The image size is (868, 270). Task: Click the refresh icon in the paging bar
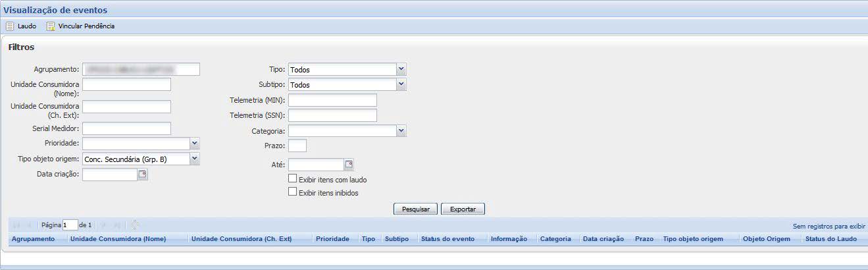click(135, 225)
